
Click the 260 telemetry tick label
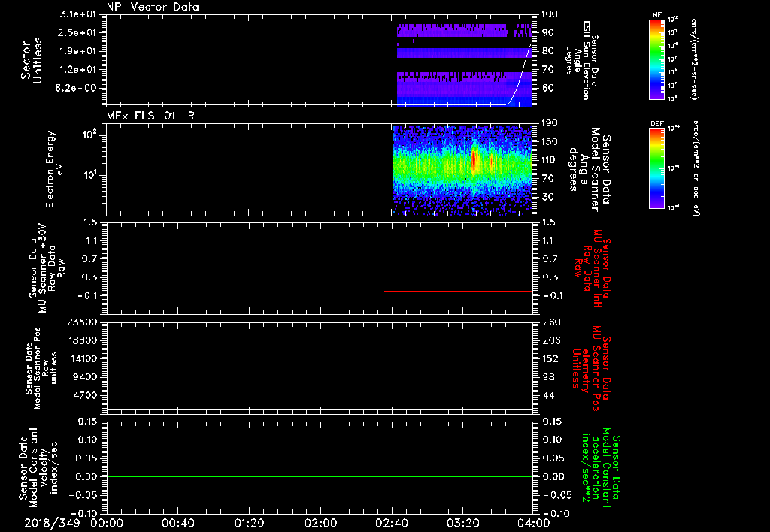[x=550, y=322]
